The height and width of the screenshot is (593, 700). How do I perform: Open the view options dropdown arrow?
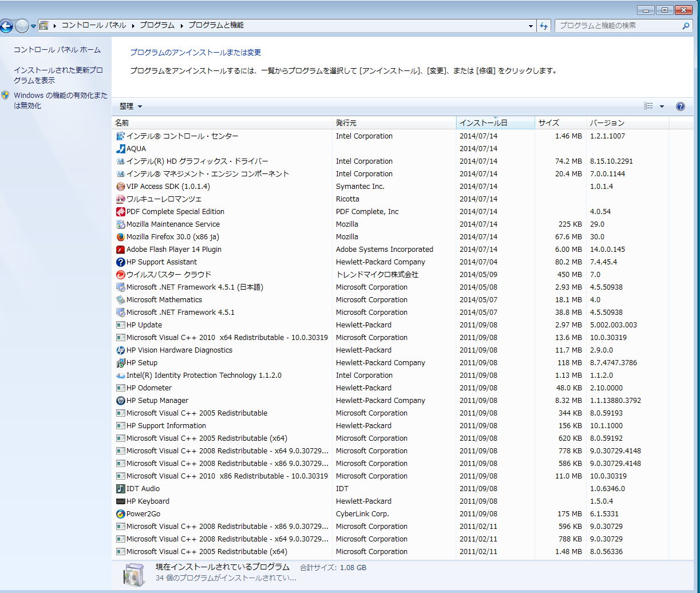pos(662,106)
